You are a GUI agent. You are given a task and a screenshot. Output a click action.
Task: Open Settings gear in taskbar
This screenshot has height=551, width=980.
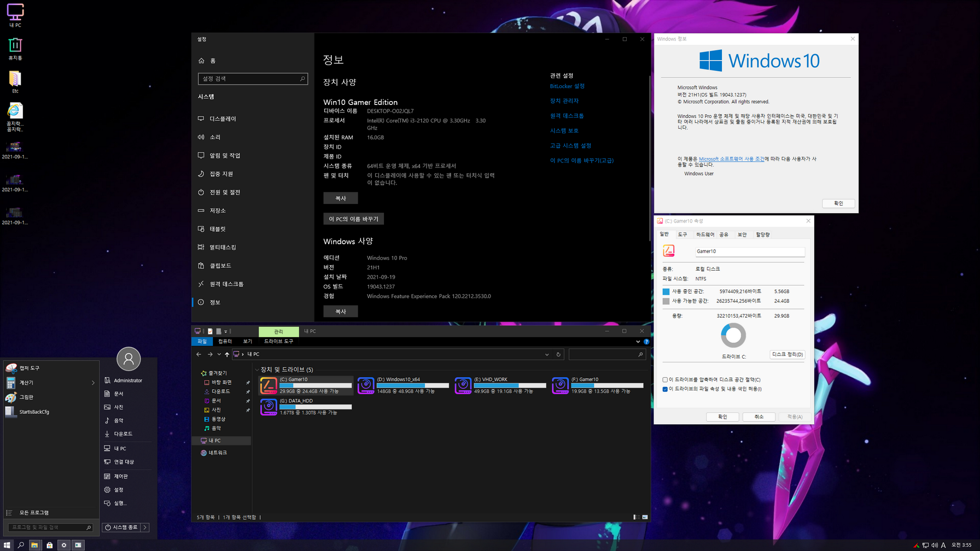pos(64,545)
